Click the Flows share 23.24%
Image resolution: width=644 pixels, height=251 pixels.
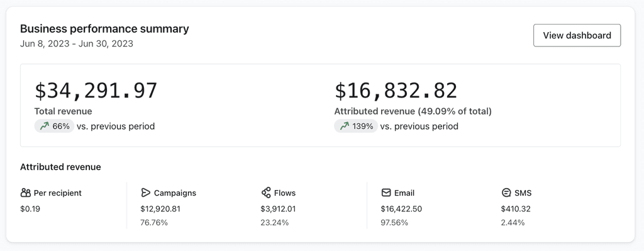(x=274, y=223)
